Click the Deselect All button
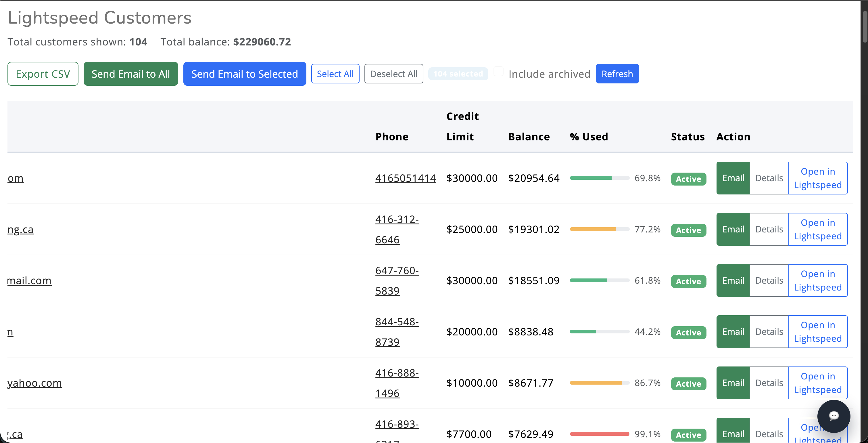Screen dimensions: 868x443 pos(393,74)
